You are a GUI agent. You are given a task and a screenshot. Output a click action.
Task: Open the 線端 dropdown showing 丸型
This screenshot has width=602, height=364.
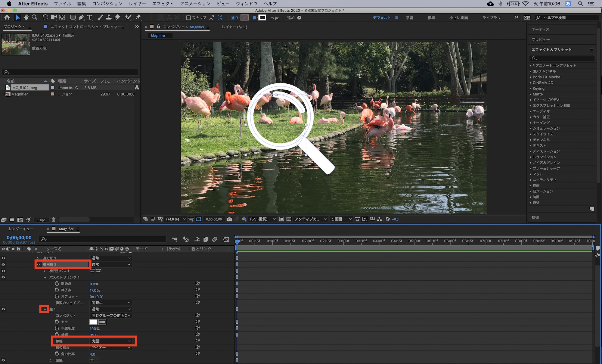tap(111, 341)
